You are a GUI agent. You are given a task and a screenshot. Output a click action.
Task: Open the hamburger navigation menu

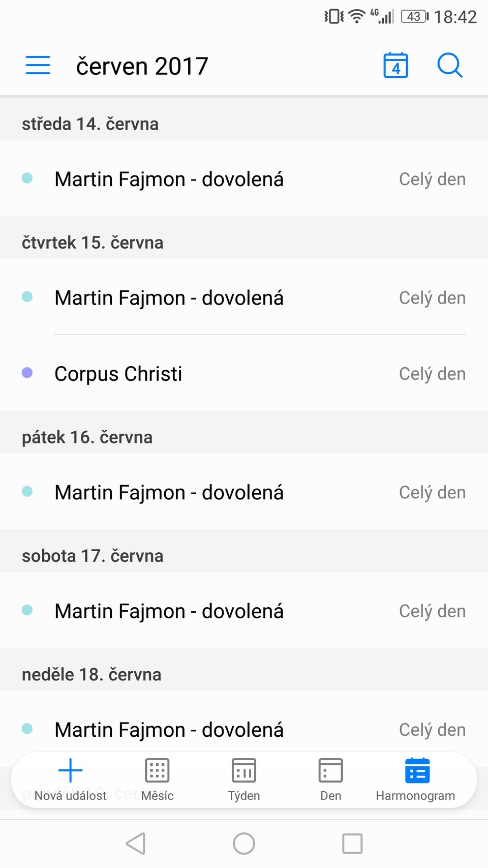pos(38,66)
